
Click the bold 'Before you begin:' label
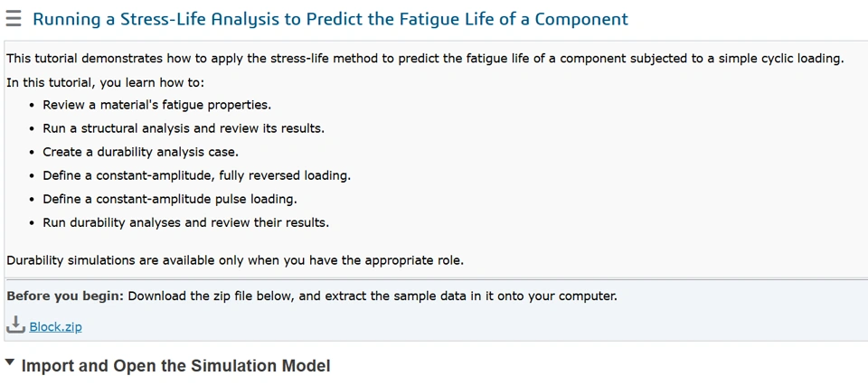point(64,296)
